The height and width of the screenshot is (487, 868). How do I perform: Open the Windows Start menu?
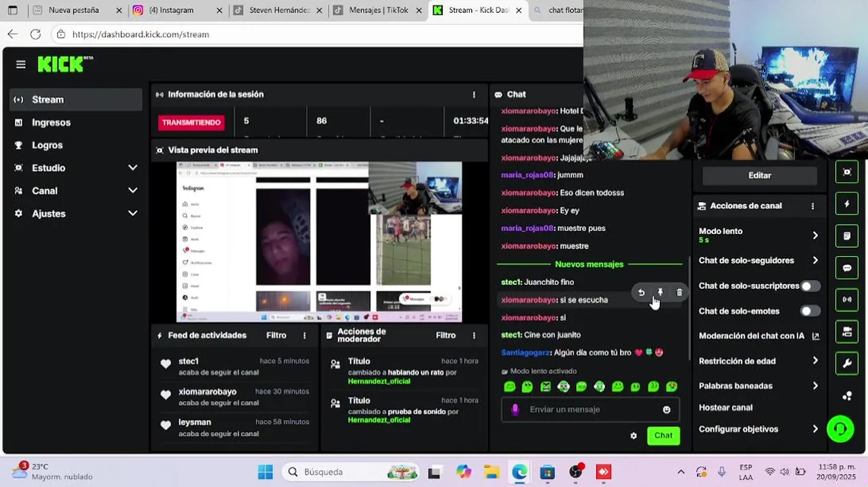(265, 472)
